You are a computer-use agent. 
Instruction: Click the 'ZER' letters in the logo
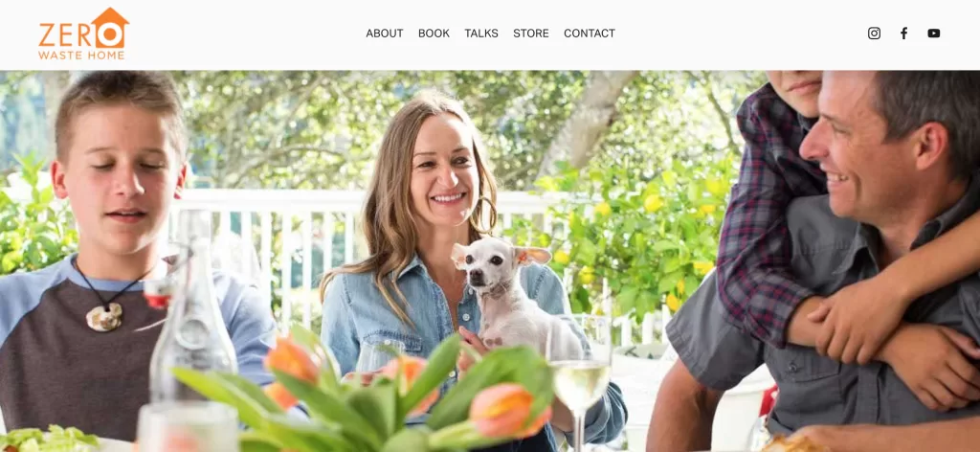click(64, 35)
